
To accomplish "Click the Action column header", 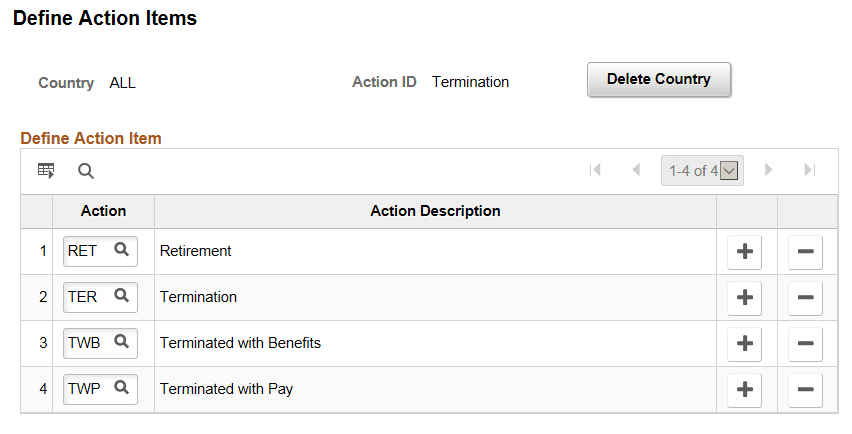I will [103, 211].
